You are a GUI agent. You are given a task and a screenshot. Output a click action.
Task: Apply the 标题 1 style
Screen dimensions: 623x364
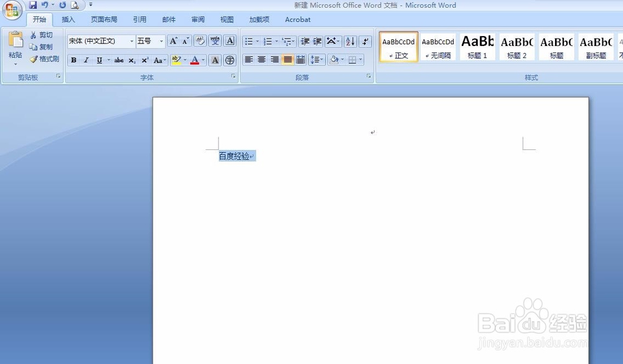point(477,47)
